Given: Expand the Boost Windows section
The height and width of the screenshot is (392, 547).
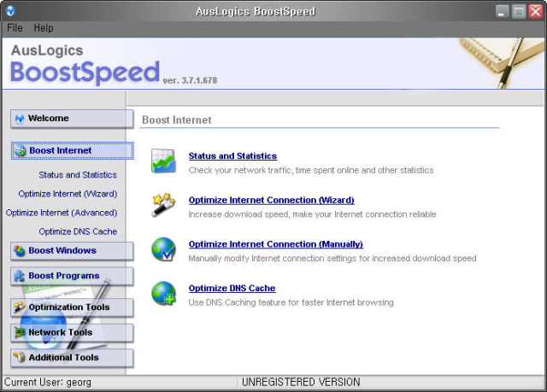Looking at the screenshot, I should click(72, 251).
